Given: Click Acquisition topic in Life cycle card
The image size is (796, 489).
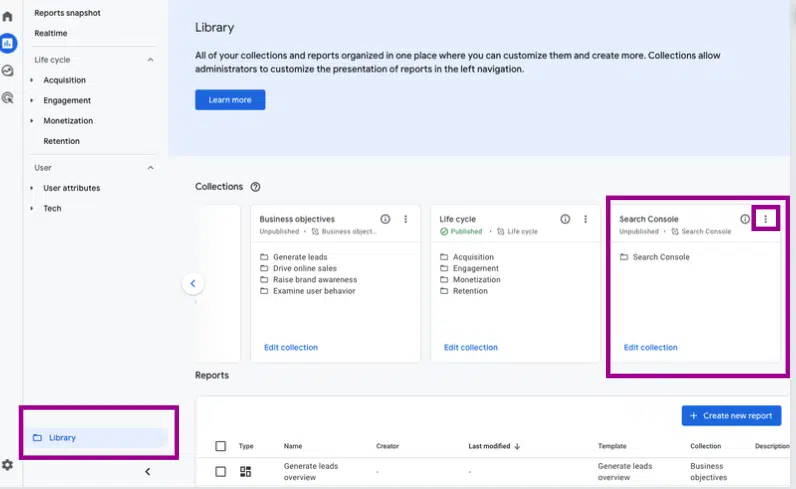Looking at the screenshot, I should point(473,257).
